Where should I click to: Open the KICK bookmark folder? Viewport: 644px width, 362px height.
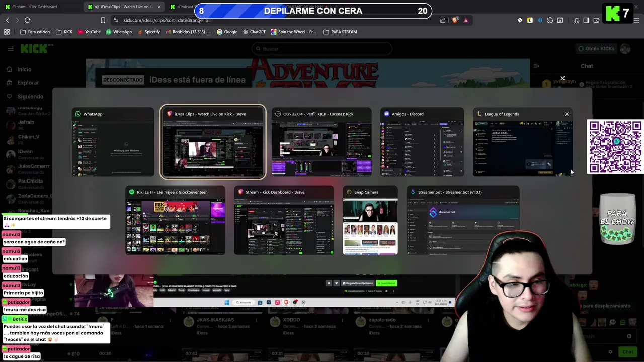(x=64, y=32)
